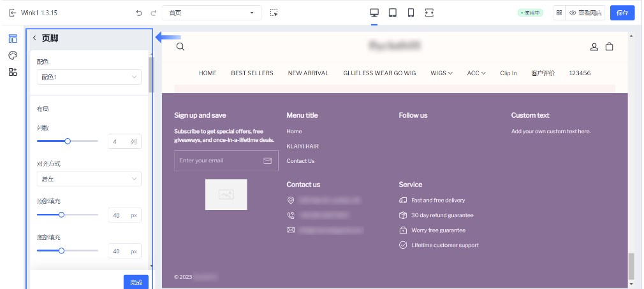Image resolution: width=644 pixels, height=289 pixels.
Task: Open the sections layout sidebar icon
Action: tap(13, 39)
